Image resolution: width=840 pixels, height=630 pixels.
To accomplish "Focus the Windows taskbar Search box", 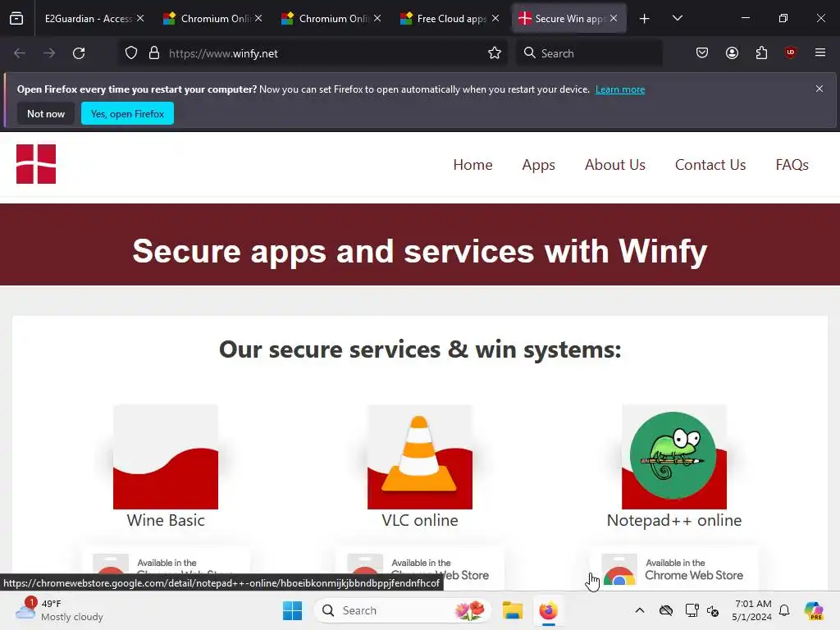I will coord(403,610).
